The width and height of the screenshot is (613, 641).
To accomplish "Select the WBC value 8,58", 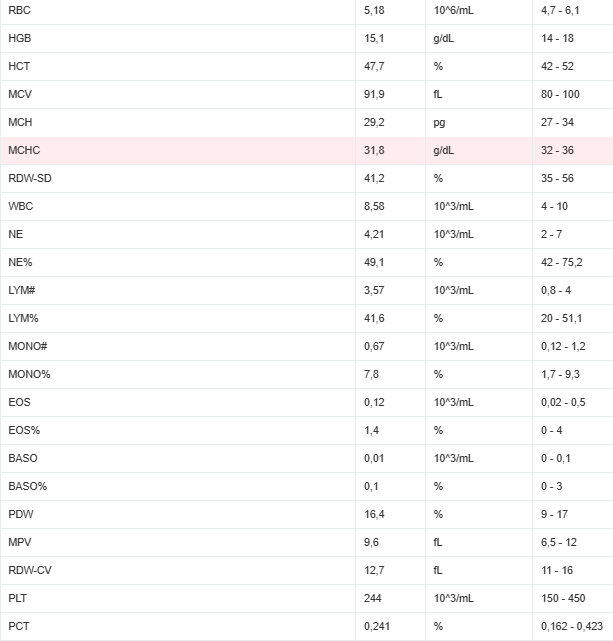I will [374, 206].
